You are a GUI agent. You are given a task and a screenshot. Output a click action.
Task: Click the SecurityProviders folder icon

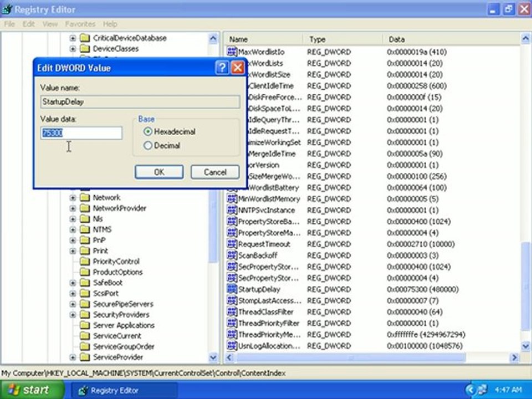[85, 315]
